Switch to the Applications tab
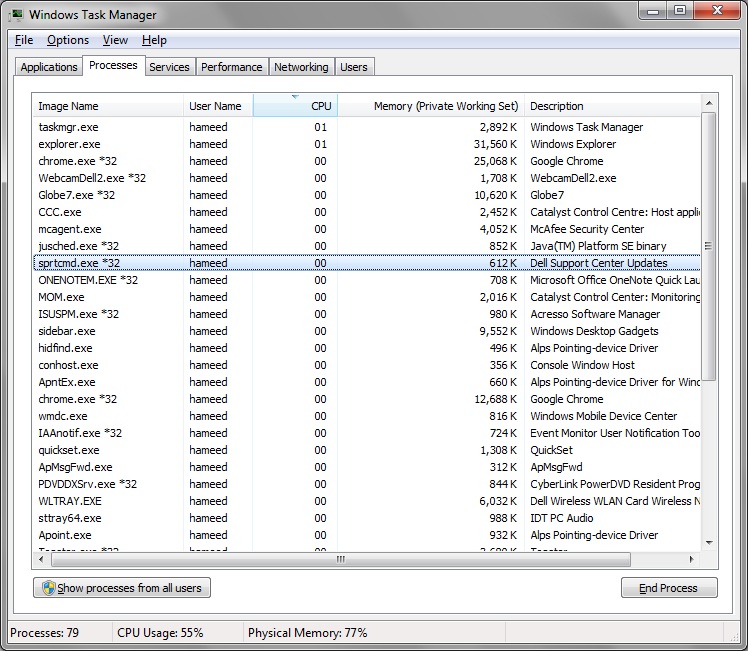This screenshot has height=651, width=748. coord(49,67)
